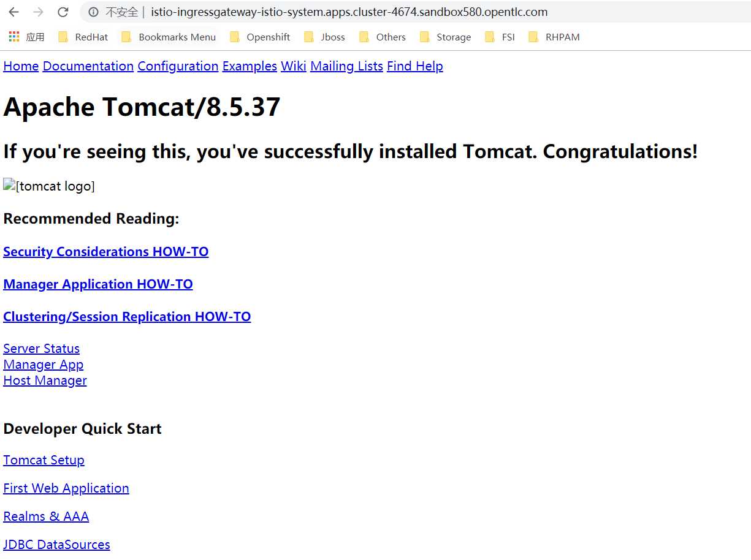Open the Host Manager link
Viewport: 751px width, 560px height.
[x=45, y=380]
